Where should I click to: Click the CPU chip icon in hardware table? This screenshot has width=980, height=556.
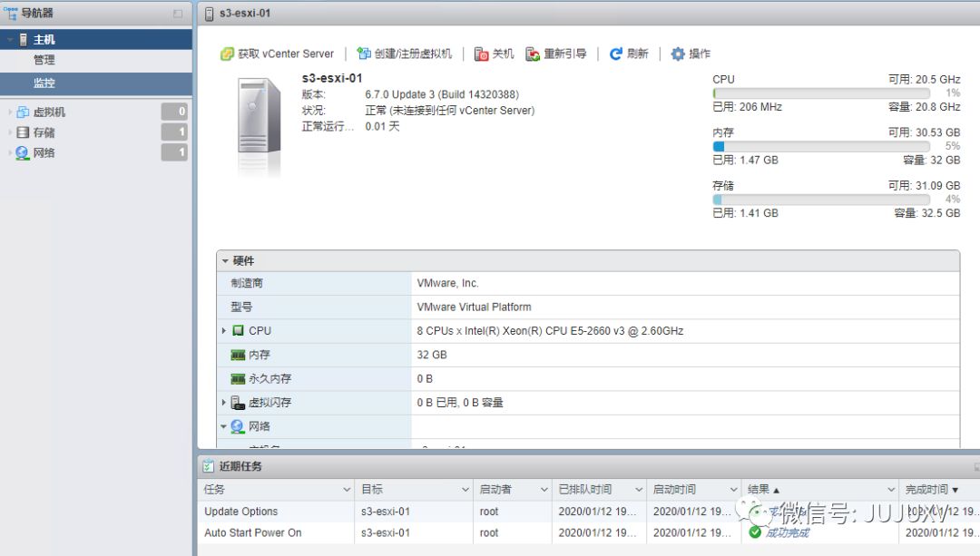point(238,330)
